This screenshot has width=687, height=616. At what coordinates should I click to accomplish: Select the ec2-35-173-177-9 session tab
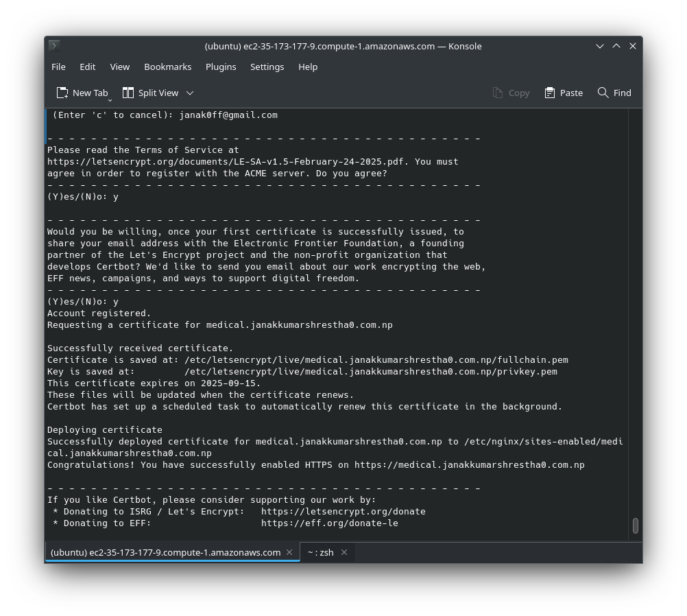(165, 552)
